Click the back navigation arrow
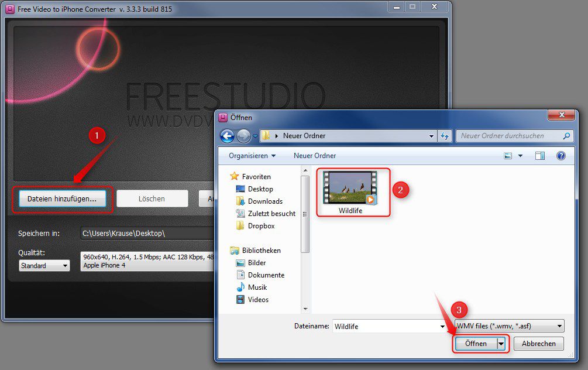 [227, 135]
